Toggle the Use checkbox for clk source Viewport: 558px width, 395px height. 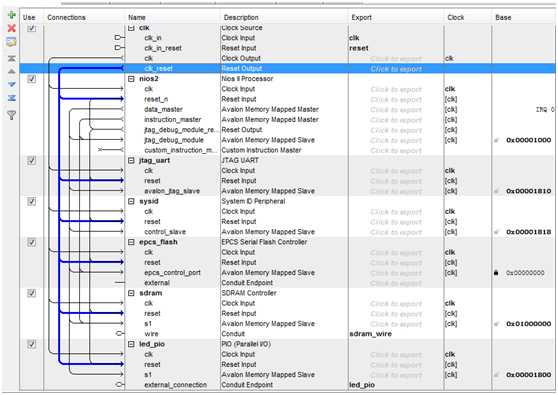point(31,28)
